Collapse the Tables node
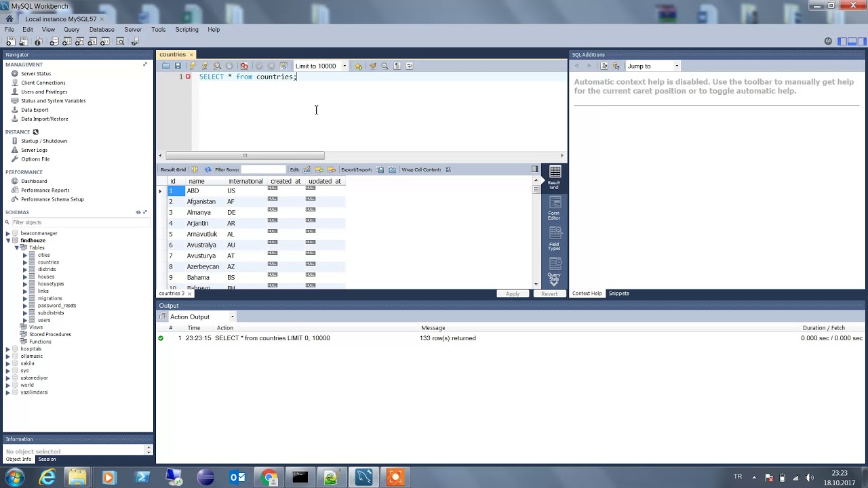The width and height of the screenshot is (868, 488). [16, 247]
